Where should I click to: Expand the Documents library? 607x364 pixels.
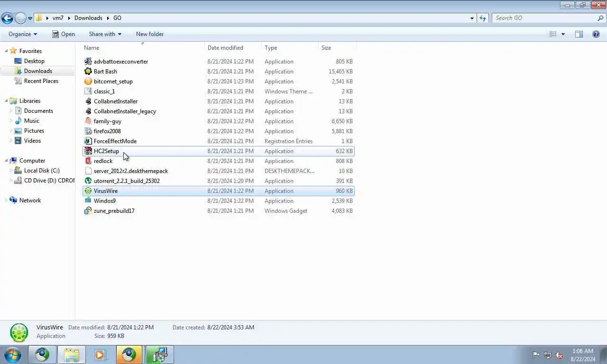[11, 111]
